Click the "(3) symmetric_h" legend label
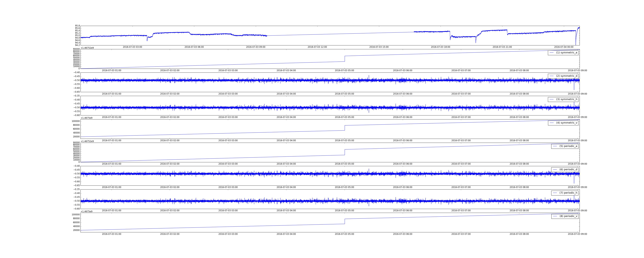The height and width of the screenshot is (258, 644). (x=566, y=99)
